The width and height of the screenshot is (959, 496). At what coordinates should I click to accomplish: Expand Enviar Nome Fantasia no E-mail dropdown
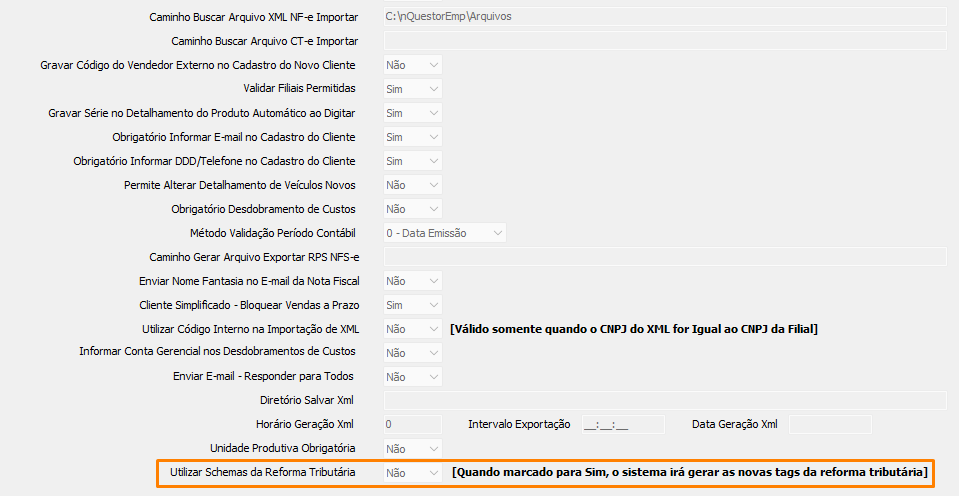coord(413,281)
